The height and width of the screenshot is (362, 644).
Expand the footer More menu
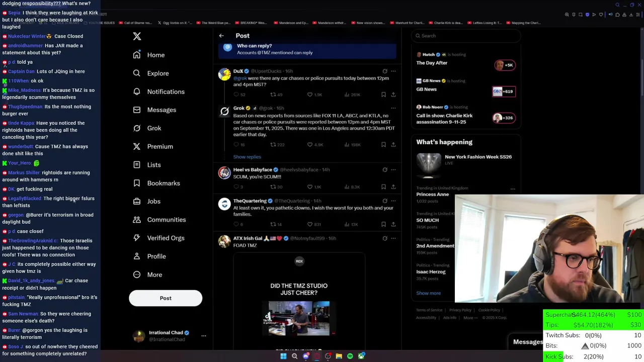click(x=470, y=318)
